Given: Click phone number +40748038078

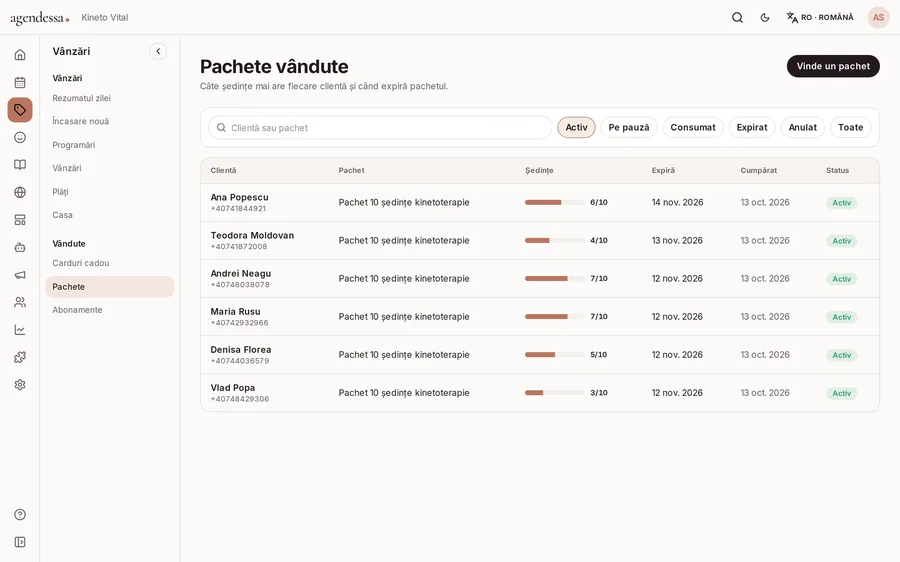Looking at the screenshot, I should tap(240, 285).
